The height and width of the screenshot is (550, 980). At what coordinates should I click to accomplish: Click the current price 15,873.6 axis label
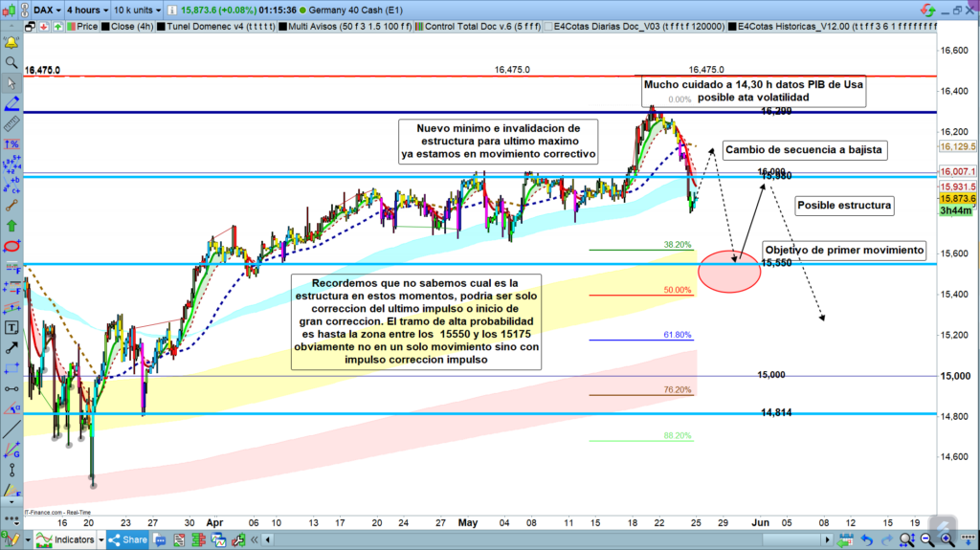click(x=957, y=198)
